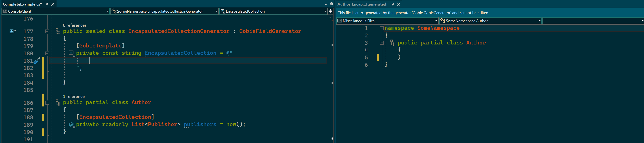The image size is (644, 143).
Task: Click line number 5 in the generated file
Action: pyautogui.click(x=366, y=57)
